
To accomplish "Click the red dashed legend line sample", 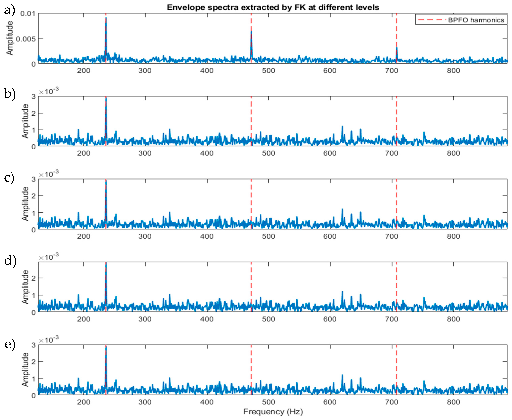I will click(431, 20).
